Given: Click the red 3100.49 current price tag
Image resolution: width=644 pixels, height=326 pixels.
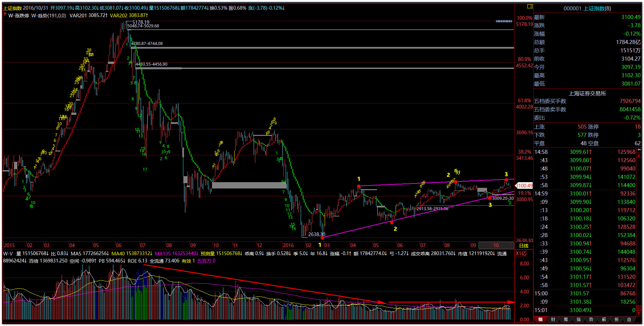Looking at the screenshot, I should (x=524, y=185).
